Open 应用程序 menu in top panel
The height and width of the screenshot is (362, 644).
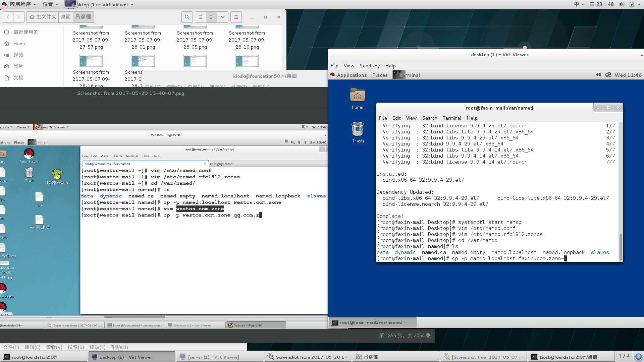point(19,4)
